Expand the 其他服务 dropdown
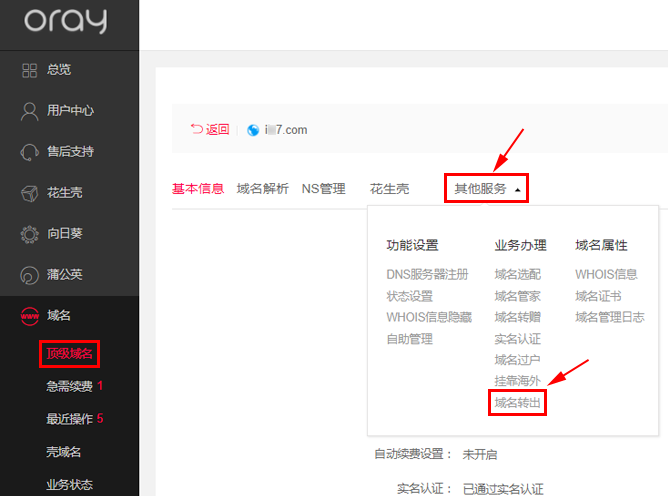 [x=487, y=188]
